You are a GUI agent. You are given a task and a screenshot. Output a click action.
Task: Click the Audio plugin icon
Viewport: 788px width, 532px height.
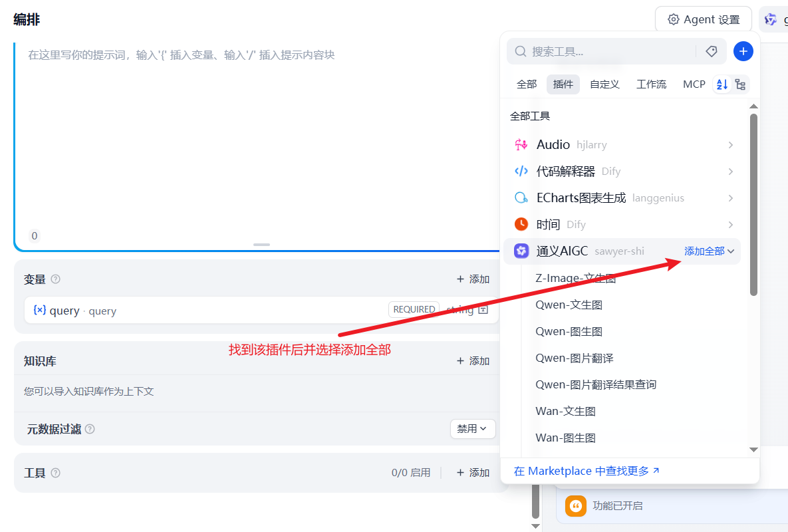[521, 145]
